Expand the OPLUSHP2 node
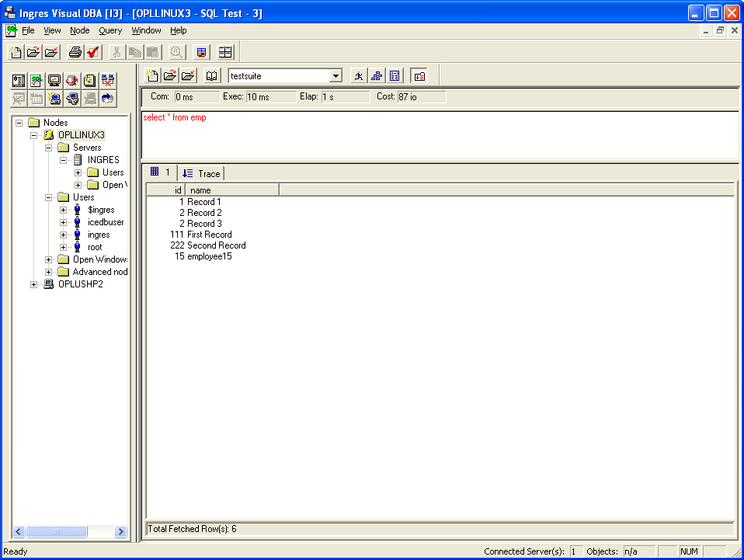 pyautogui.click(x=33, y=284)
